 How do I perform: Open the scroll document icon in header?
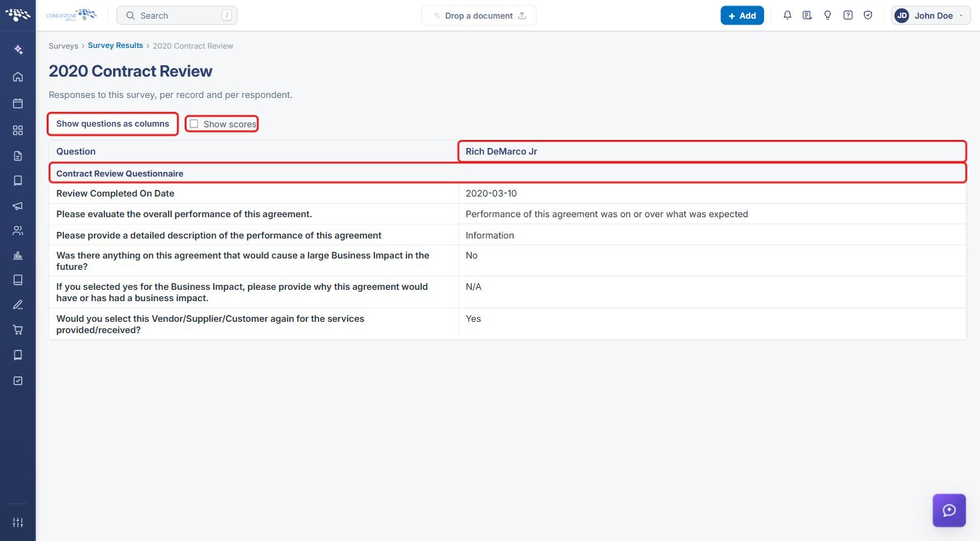click(x=807, y=15)
